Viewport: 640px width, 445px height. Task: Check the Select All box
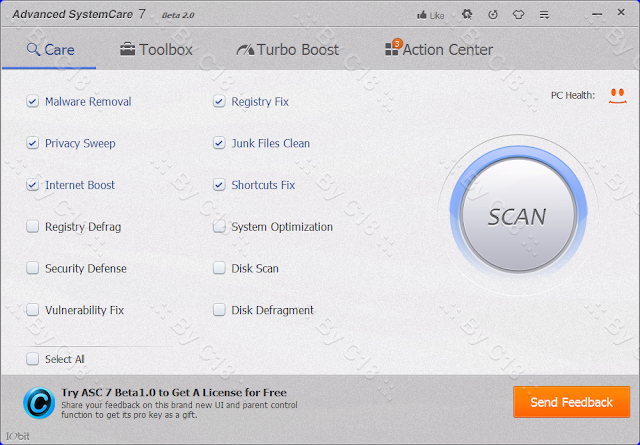point(33,359)
